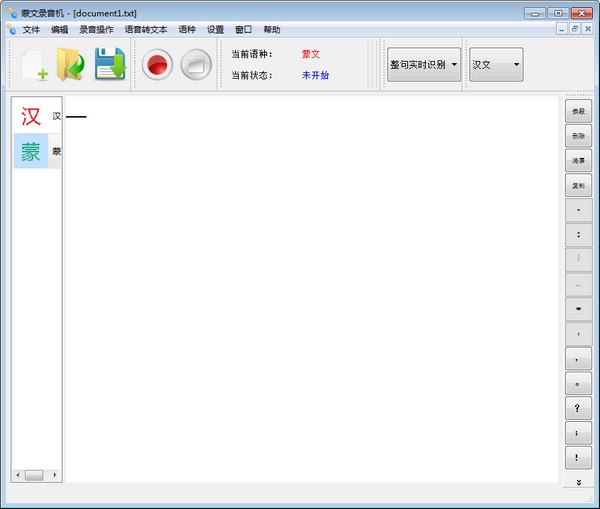This screenshot has height=509, width=600.
Task: Click the language list horizontal scrollbar thumb
Action: pos(34,475)
